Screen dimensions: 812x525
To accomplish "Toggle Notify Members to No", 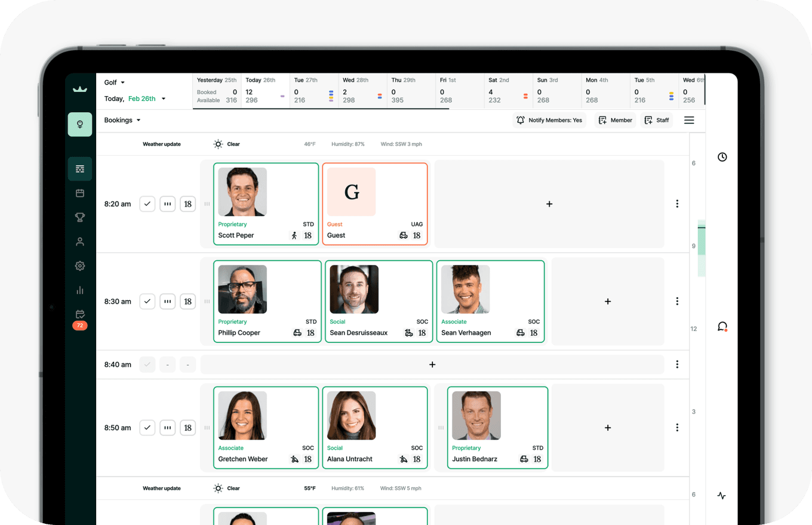I will [549, 120].
